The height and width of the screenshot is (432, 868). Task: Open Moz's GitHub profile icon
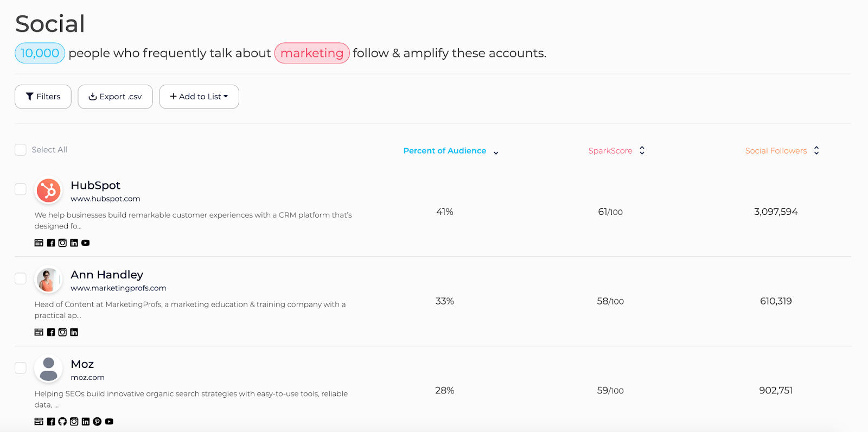click(x=62, y=422)
